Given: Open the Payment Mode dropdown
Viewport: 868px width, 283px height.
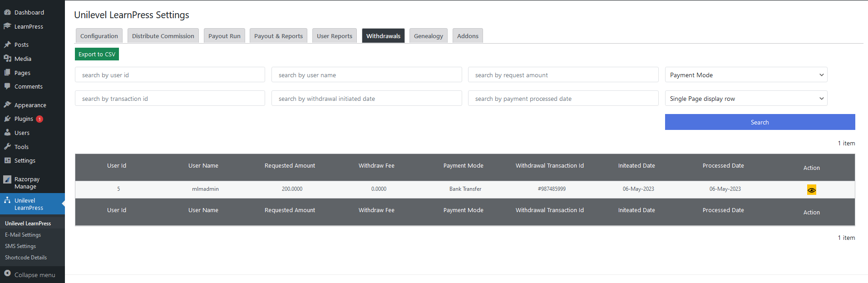Looking at the screenshot, I should (x=746, y=75).
